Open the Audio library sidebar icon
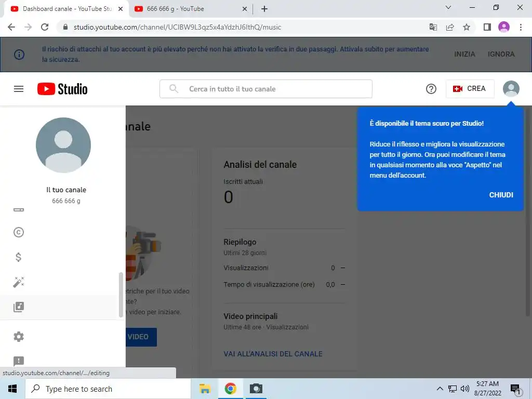Image resolution: width=532 pixels, height=399 pixels. point(19,307)
